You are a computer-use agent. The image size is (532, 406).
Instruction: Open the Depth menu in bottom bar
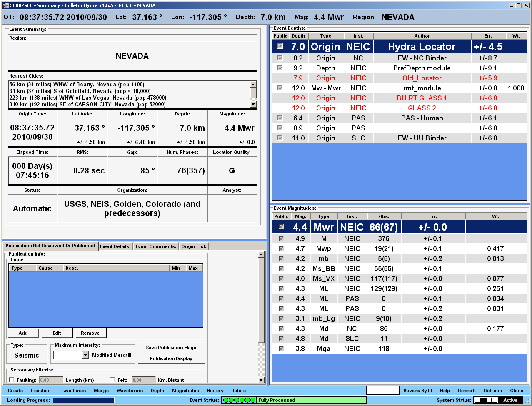157,391
